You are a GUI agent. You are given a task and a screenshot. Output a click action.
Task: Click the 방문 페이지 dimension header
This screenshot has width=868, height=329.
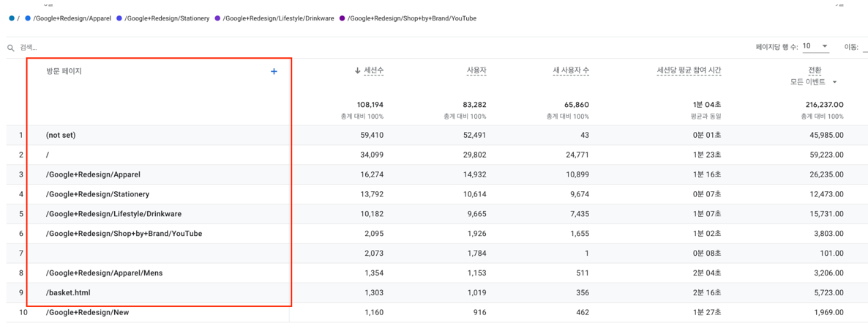point(64,72)
